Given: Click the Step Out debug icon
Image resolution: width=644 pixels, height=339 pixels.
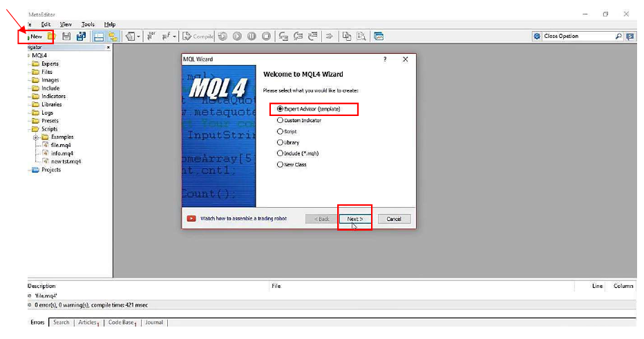Looking at the screenshot, I should (313, 37).
